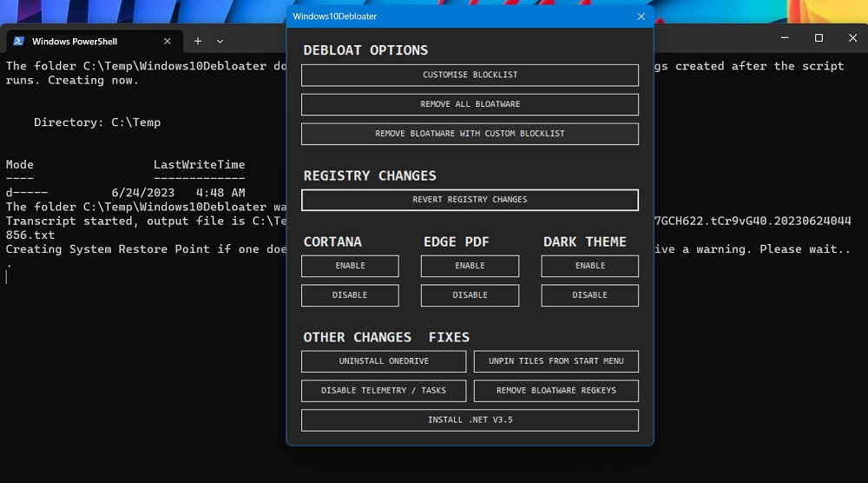This screenshot has height=483, width=868.
Task: Click the 'OTHER CHANGES FIXES' heading
Action: (386, 337)
